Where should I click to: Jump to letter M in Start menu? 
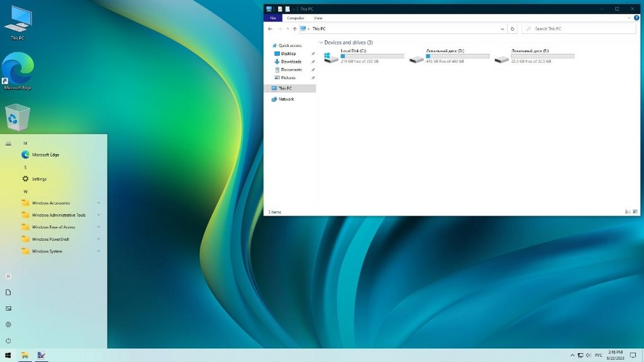pos(25,143)
